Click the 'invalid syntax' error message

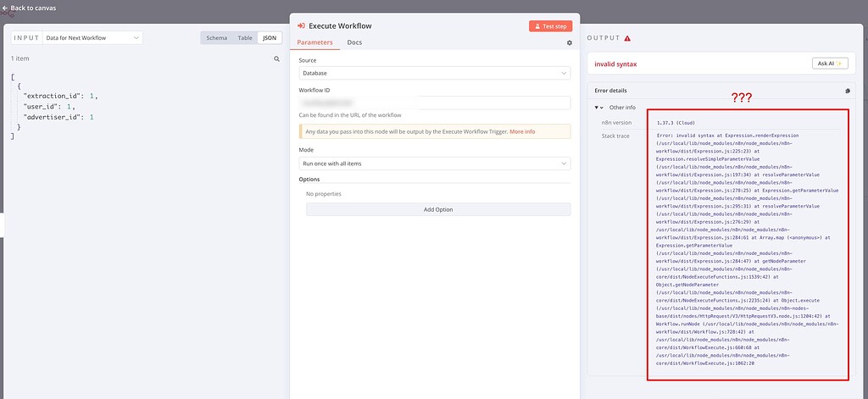coord(615,64)
